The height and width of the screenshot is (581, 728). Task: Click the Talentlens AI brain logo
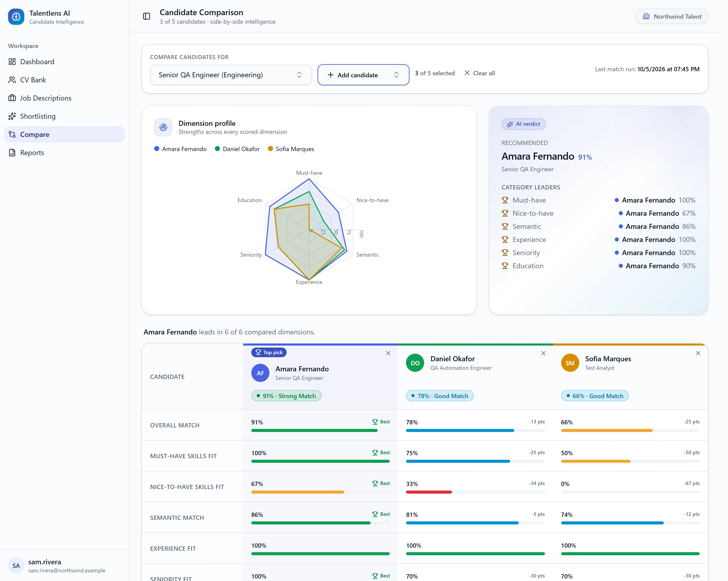(16, 17)
